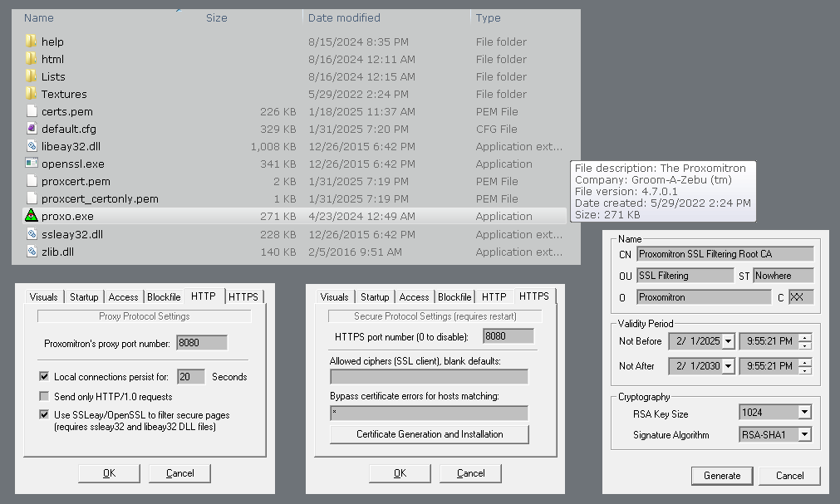Select the proxo.exe file name
The width and height of the screenshot is (840, 504).
click(67, 217)
